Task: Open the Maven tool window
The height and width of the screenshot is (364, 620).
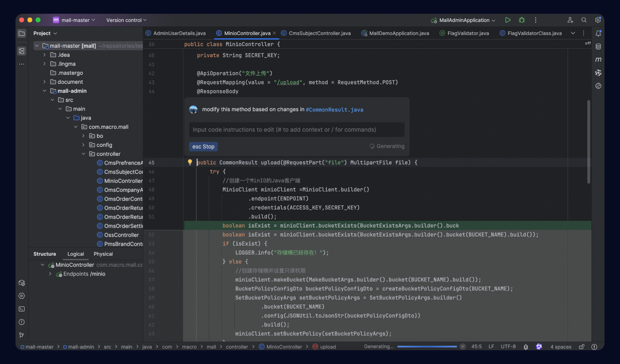Action: pyautogui.click(x=598, y=59)
